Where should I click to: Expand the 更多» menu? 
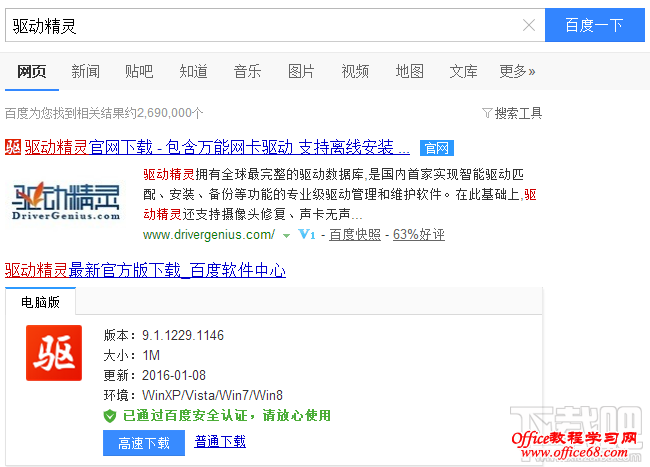pyautogui.click(x=517, y=72)
